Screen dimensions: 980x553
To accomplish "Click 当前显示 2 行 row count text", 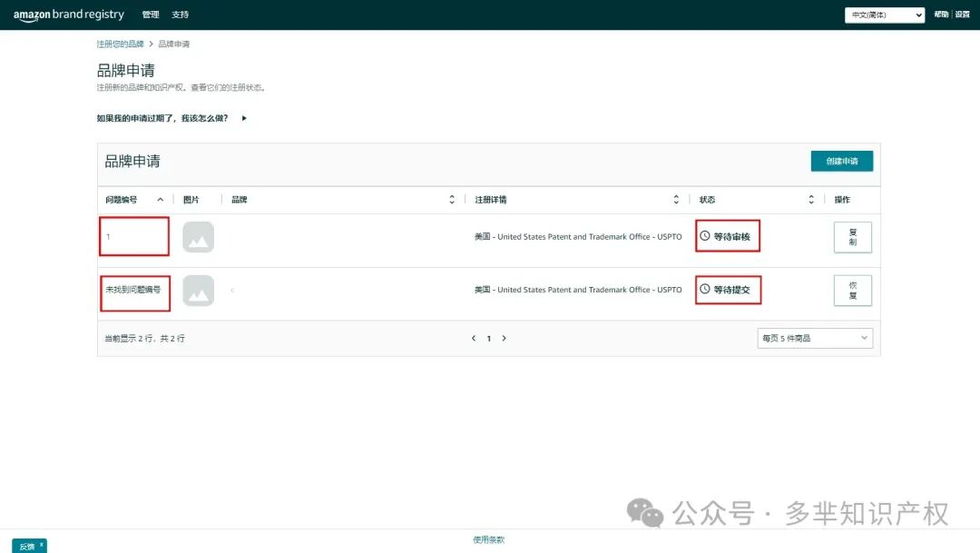I will point(144,339).
